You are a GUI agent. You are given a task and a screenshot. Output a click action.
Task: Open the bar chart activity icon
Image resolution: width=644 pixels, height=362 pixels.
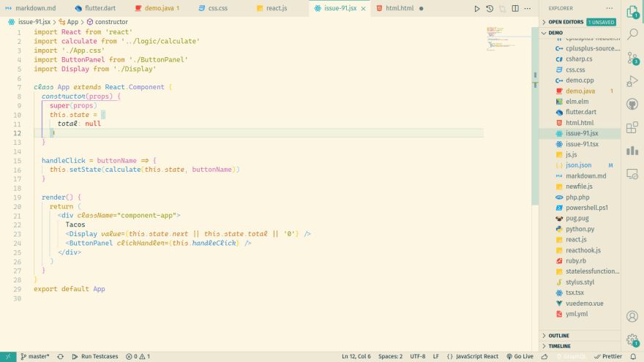632,151
